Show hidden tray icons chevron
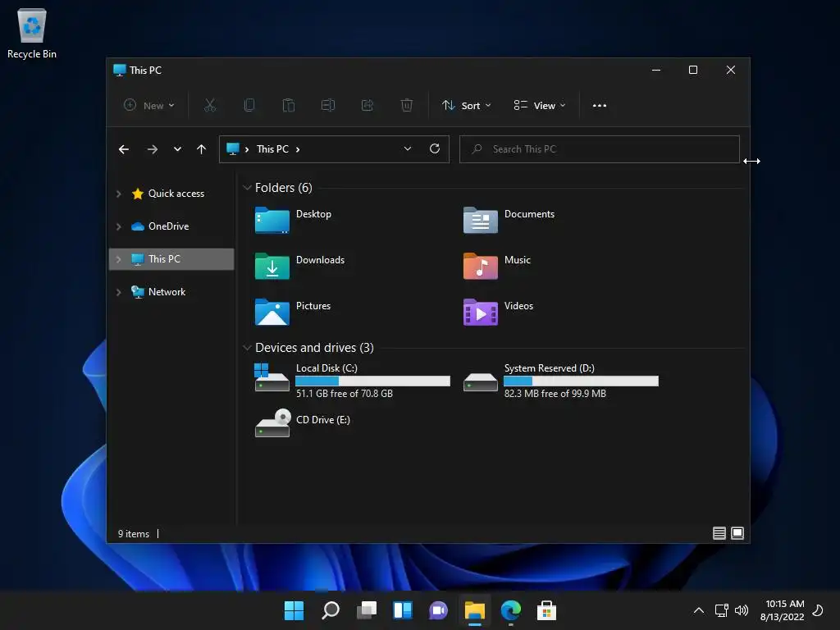Screen dimensions: 840x630 [x=699, y=610]
